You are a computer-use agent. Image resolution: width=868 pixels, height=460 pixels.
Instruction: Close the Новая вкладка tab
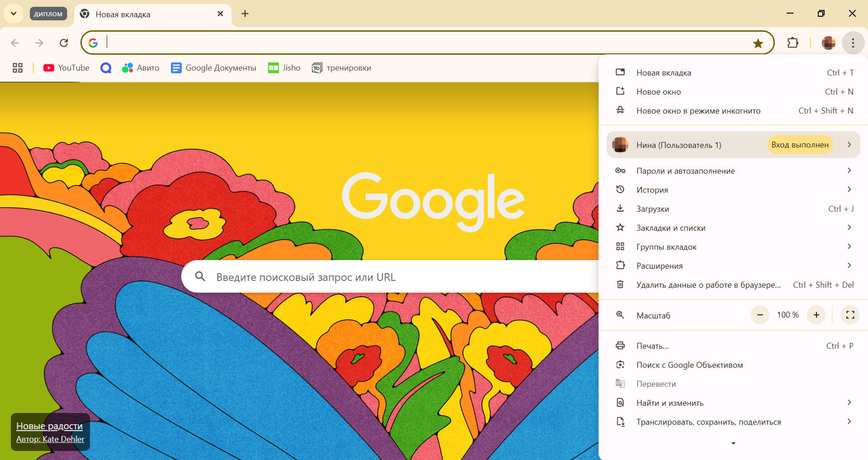220,14
